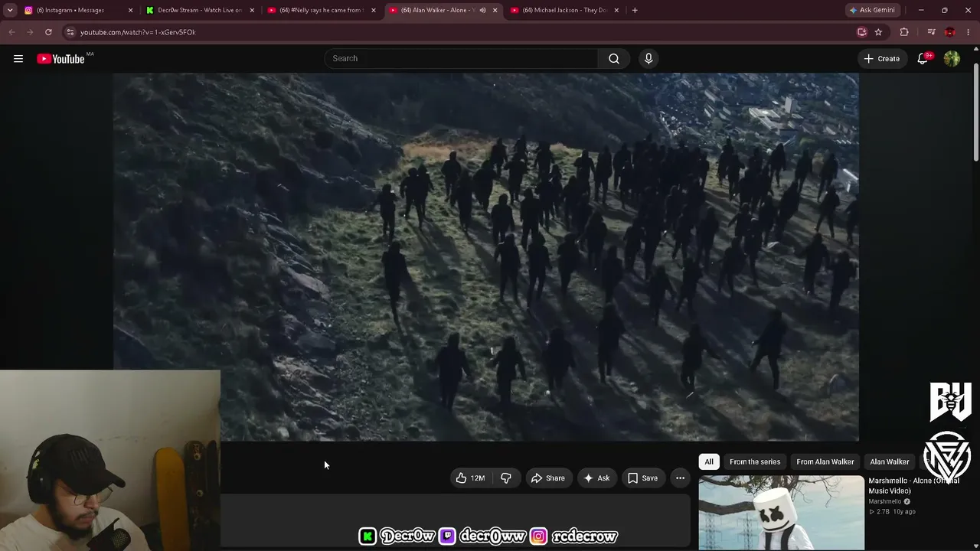
Task: Open the YouTube guide hamburger menu
Action: point(18,59)
